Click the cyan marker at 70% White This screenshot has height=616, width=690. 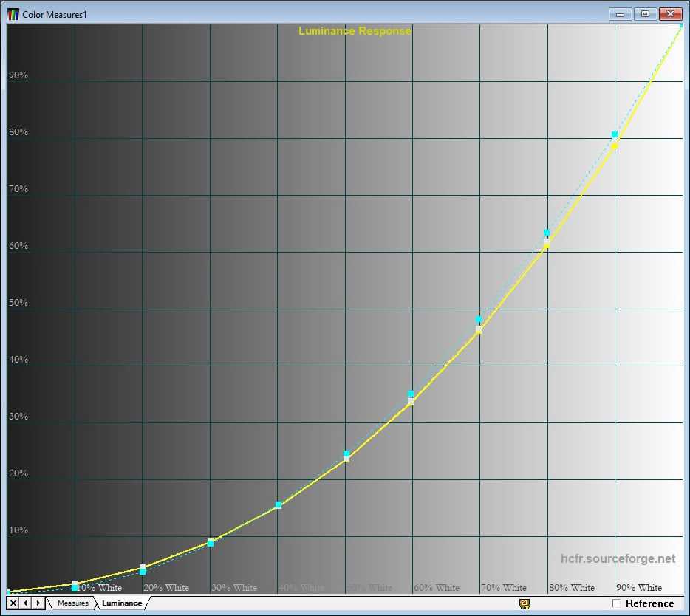tap(479, 319)
